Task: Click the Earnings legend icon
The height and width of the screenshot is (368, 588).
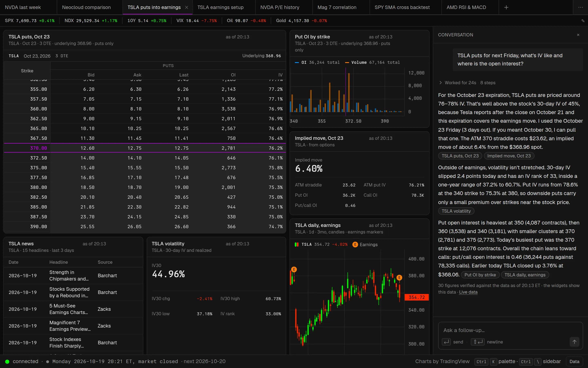Action: pos(355,244)
